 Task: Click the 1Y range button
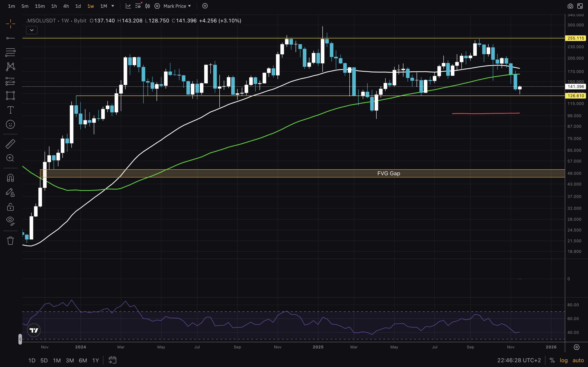coord(96,360)
